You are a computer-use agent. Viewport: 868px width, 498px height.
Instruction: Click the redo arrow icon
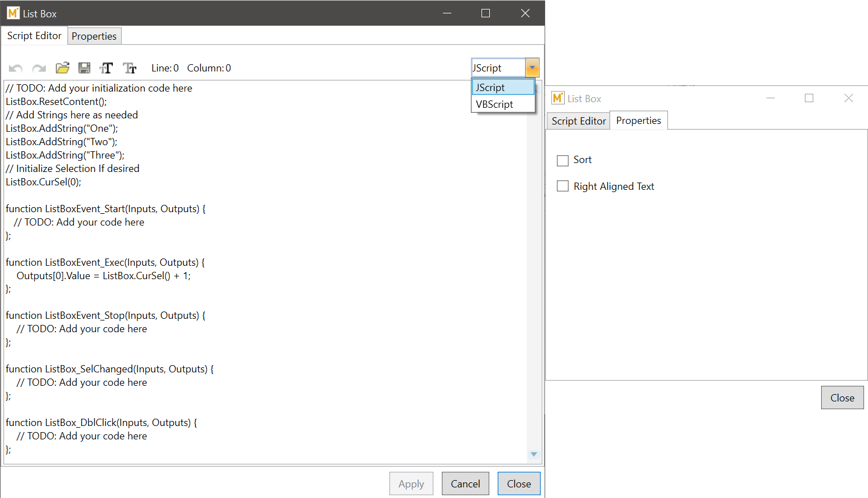(39, 68)
